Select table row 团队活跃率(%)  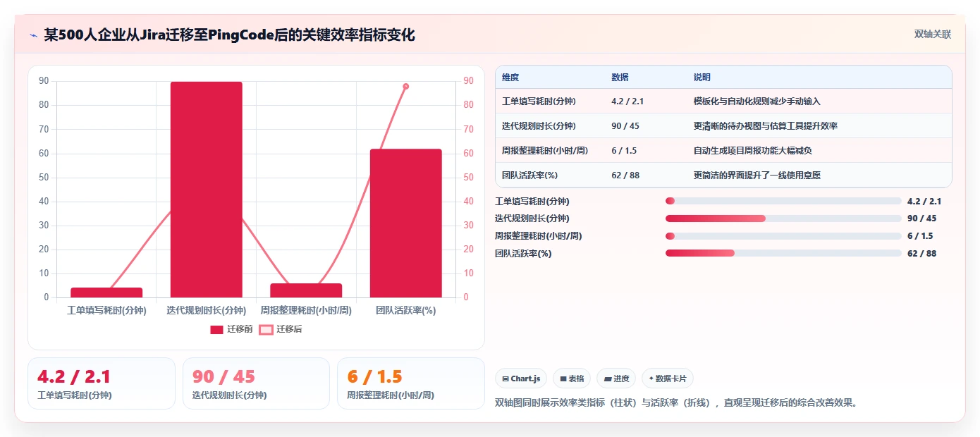[723, 175]
